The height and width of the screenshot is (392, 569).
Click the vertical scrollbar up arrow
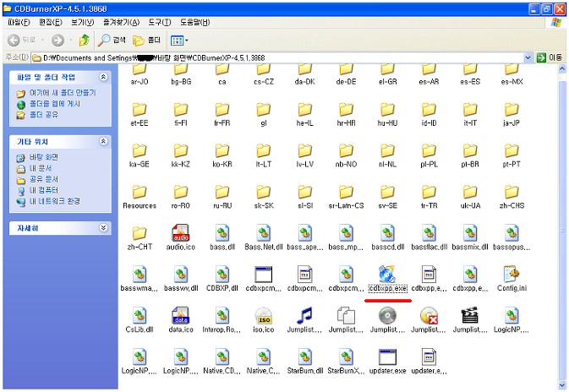[561, 68]
